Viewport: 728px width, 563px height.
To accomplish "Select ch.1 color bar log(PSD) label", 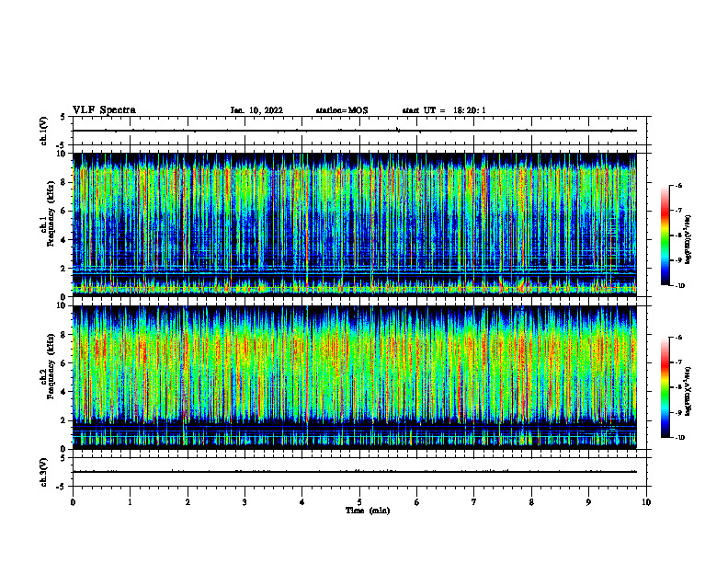I will click(x=688, y=239).
